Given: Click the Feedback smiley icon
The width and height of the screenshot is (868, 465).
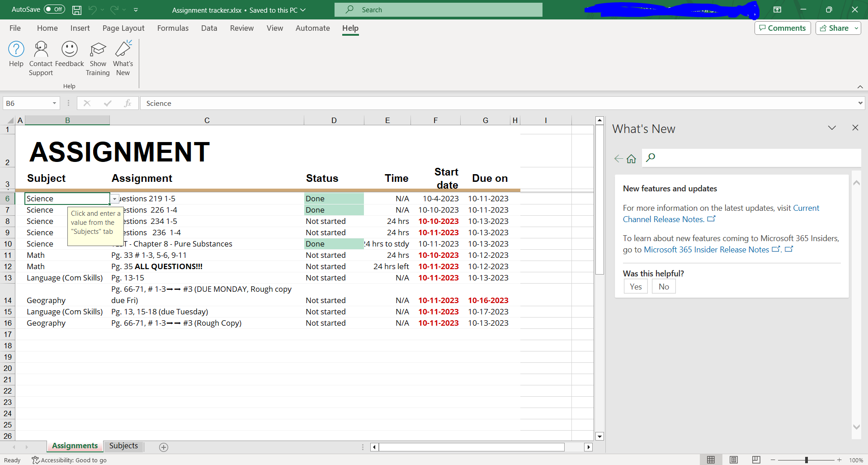Looking at the screenshot, I should point(69,49).
